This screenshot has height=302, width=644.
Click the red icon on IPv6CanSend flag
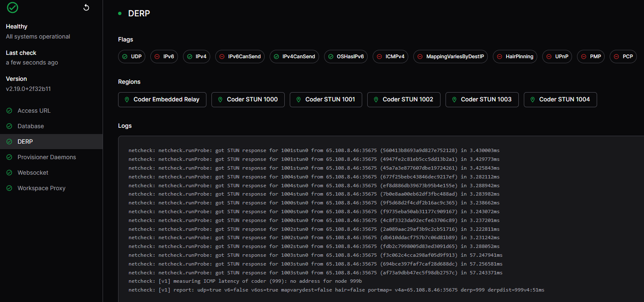tap(222, 57)
